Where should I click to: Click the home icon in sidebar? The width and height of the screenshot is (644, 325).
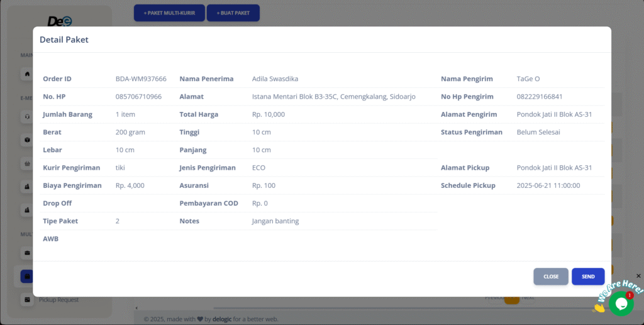[27, 74]
